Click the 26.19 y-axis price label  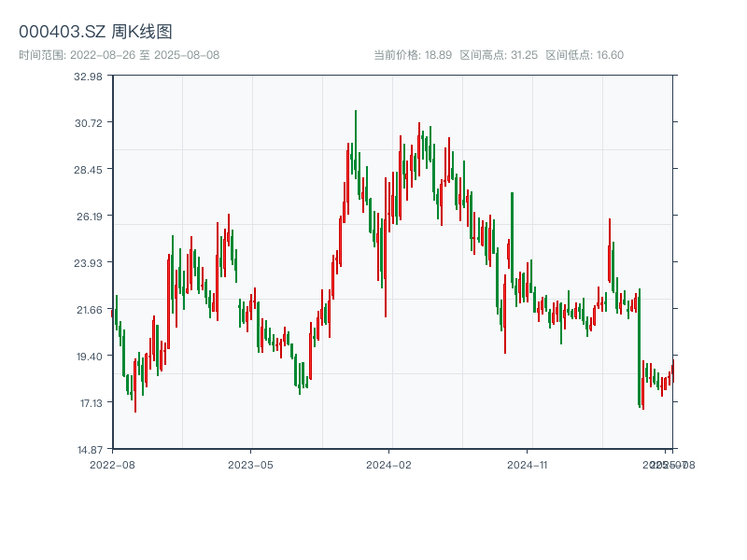(88, 217)
